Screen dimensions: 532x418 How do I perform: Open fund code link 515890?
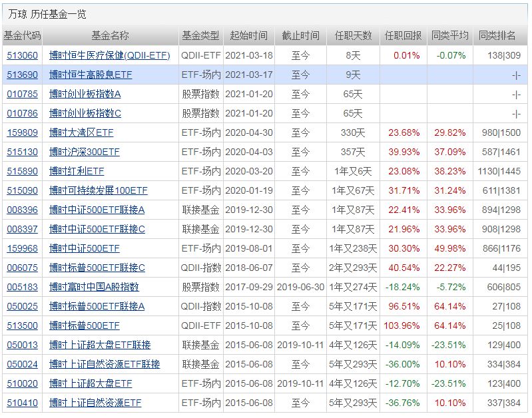22,171
